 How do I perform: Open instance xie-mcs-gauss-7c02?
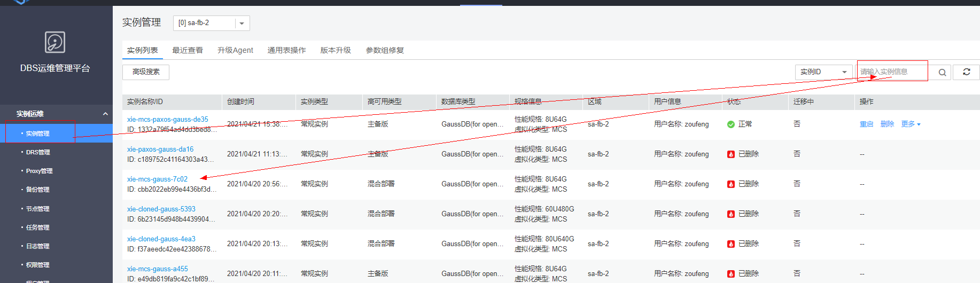pos(157,179)
